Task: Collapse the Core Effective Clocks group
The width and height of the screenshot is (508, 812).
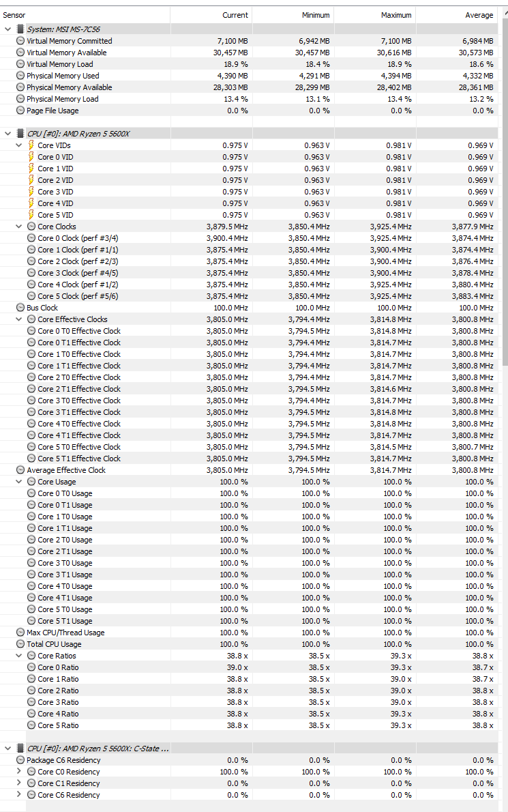Action: tap(18, 319)
